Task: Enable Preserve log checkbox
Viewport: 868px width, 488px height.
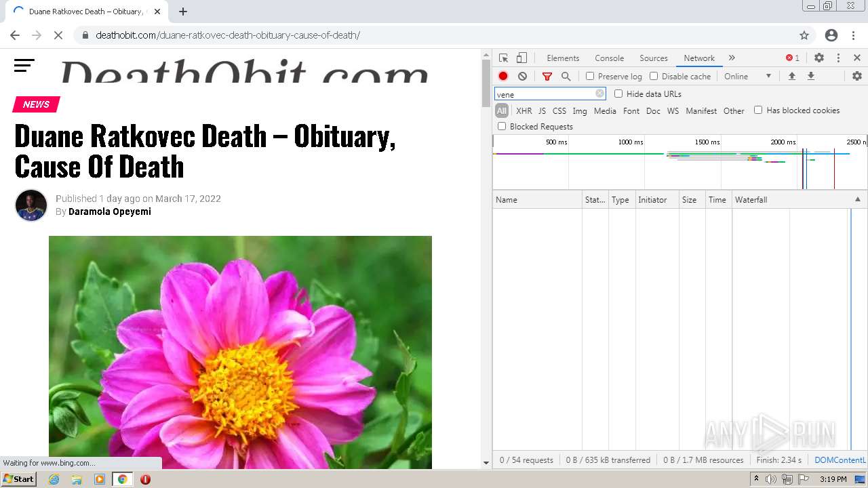Action: (590, 77)
